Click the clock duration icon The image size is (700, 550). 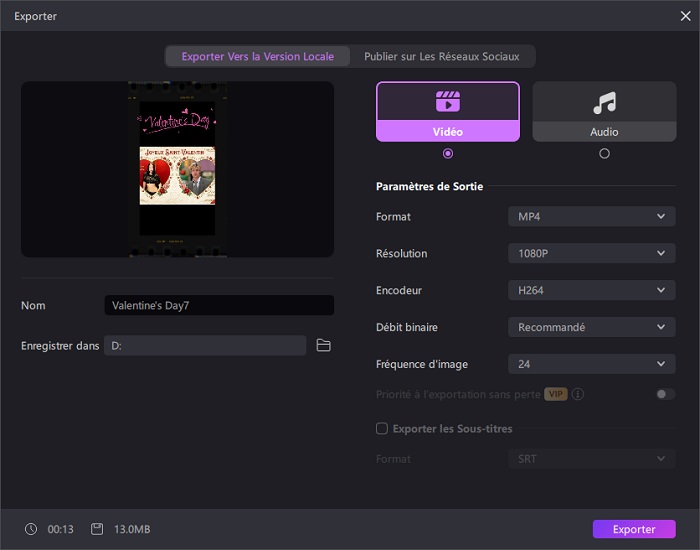(31, 529)
